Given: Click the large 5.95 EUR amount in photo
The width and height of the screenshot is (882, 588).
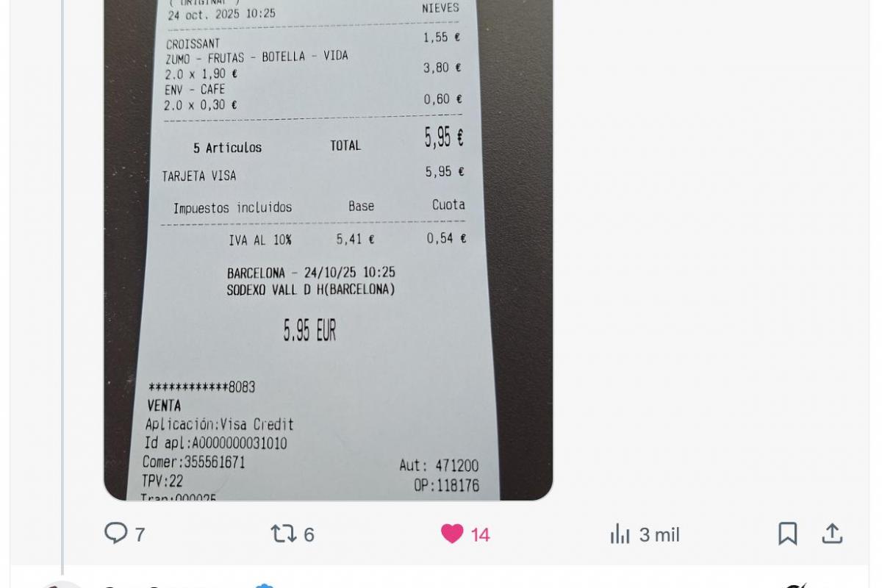Looking at the screenshot, I should click(x=309, y=331).
